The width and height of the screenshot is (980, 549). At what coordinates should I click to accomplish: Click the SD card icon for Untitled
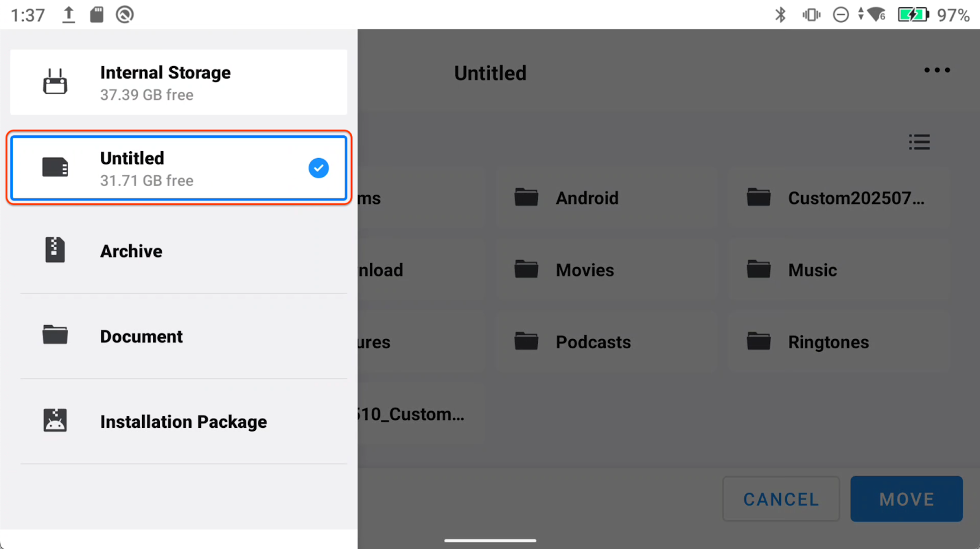pos(55,167)
